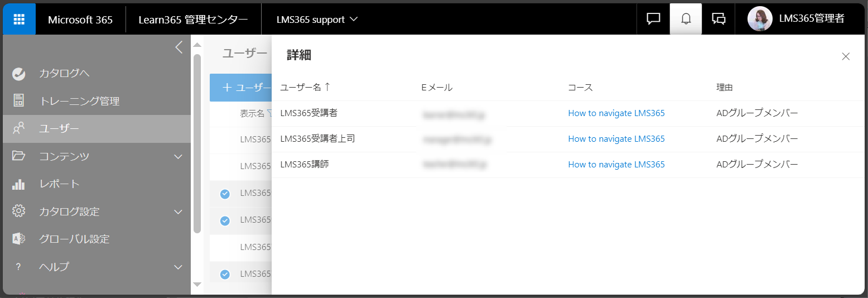868x298 pixels.
Task: Click the ユーザー people icon
Action: click(18, 129)
